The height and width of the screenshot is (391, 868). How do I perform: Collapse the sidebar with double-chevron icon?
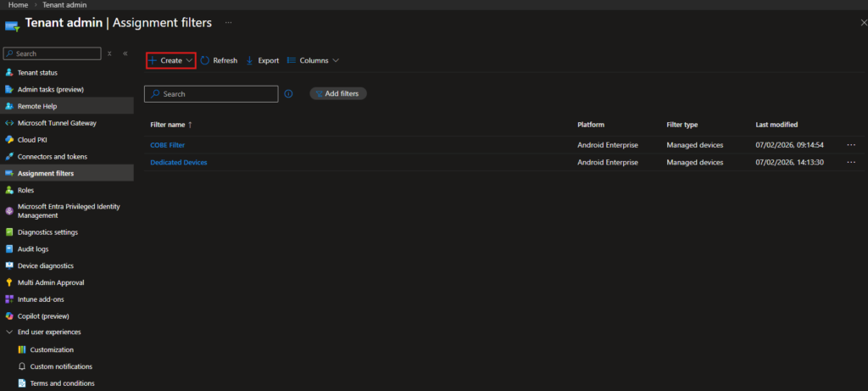[125, 53]
